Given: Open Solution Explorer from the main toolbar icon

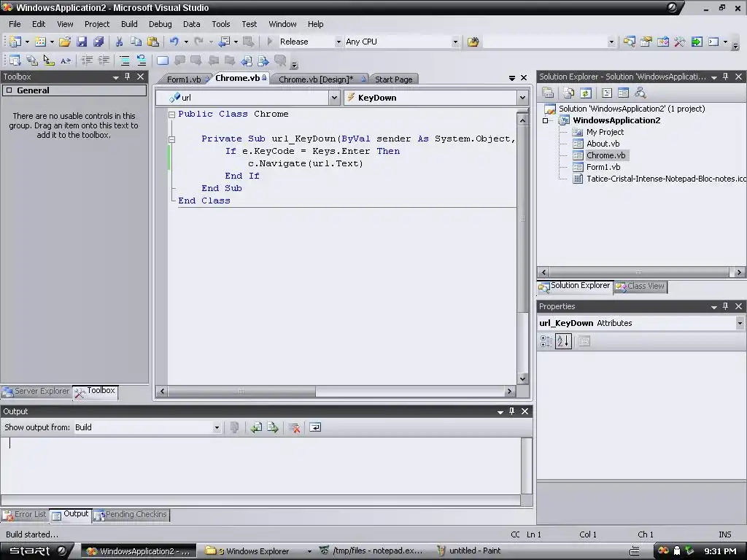Looking at the screenshot, I should [629, 42].
